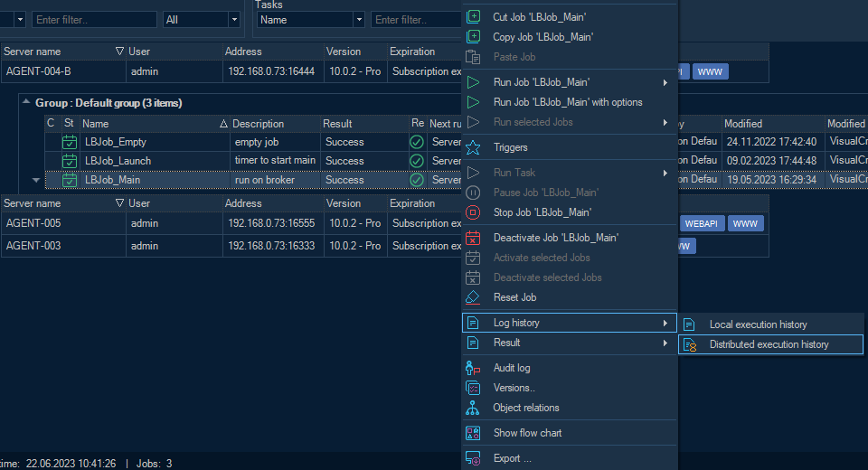The image size is (868, 470).
Task: Click the Audit log icon
Action: tap(473, 368)
